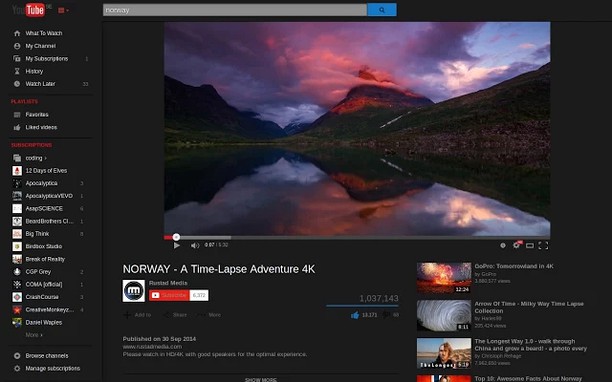Click the COMA [official] channel icon

[17, 284]
